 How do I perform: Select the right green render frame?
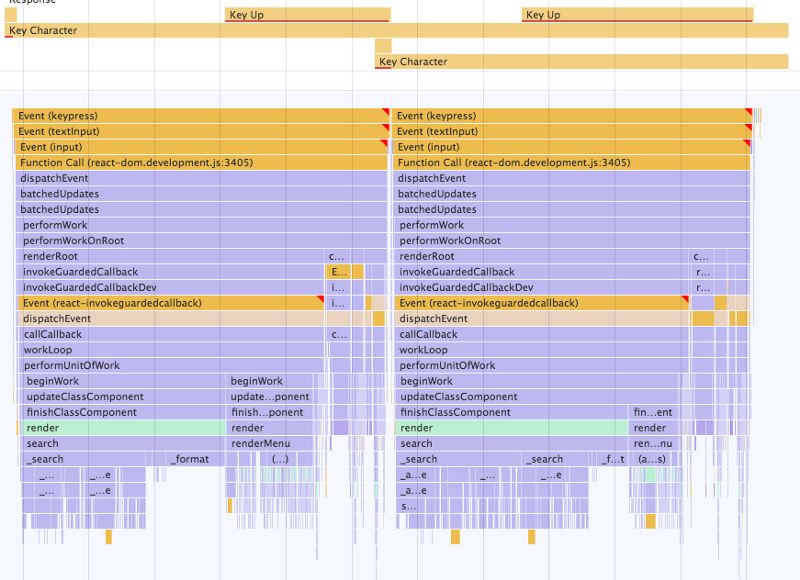(510, 428)
